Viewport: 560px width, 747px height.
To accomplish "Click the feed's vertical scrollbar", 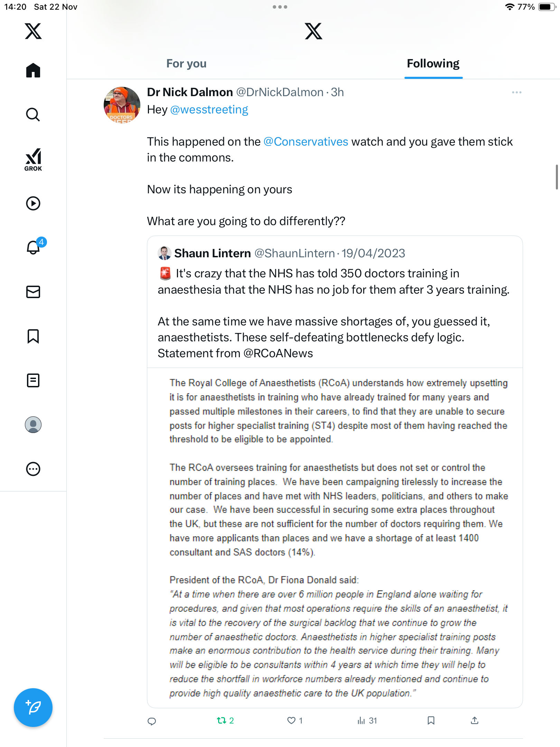I will [x=557, y=177].
